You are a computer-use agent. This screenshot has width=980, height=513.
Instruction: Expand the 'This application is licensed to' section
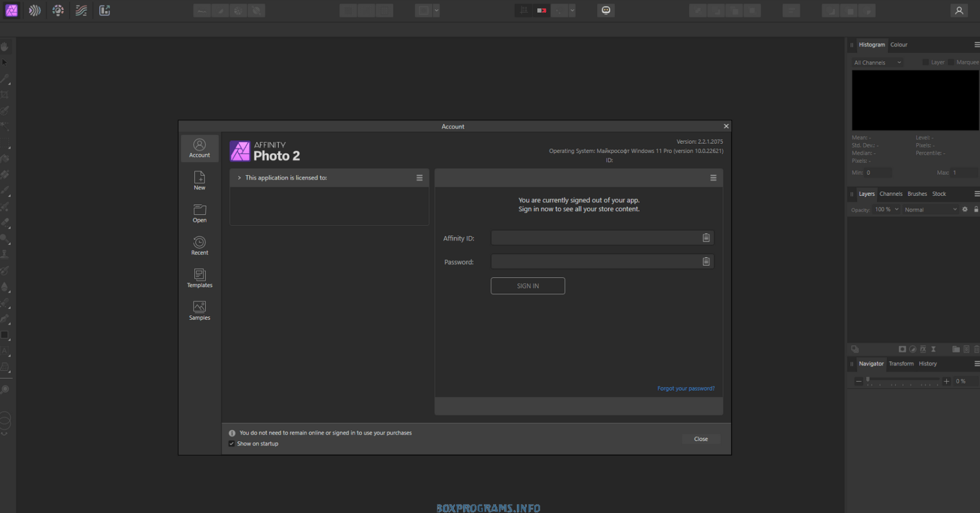pos(239,178)
